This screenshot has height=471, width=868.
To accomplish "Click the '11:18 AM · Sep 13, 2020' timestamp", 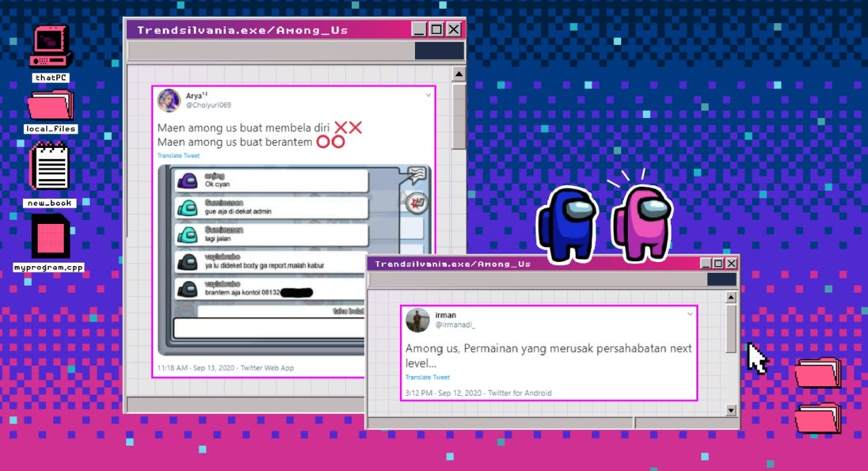I will (x=196, y=367).
